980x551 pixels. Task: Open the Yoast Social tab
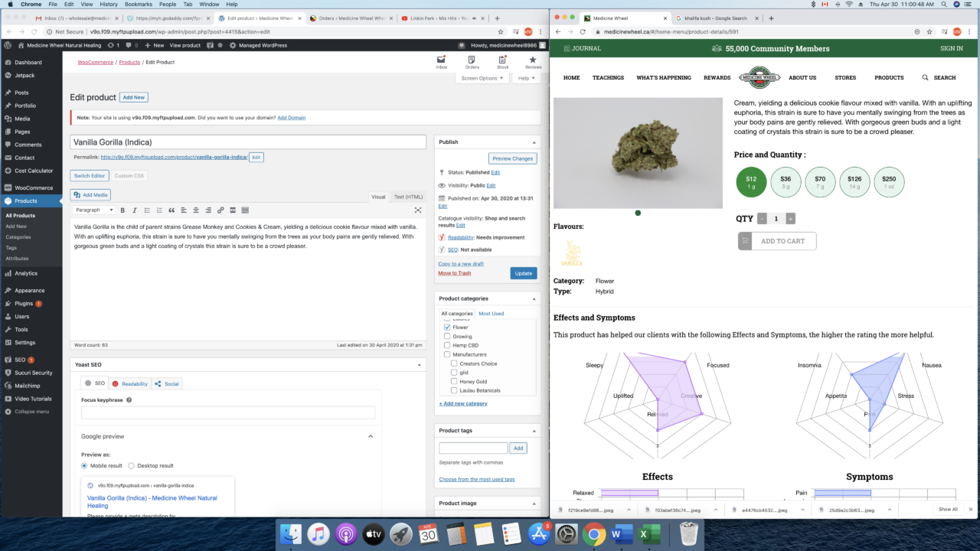(167, 383)
